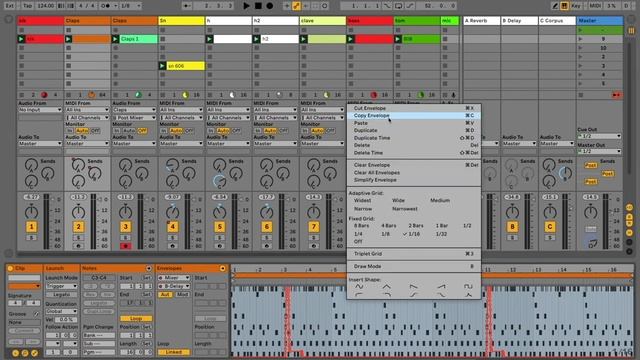Viewport: 640px width, 360px height.
Task: Insert the sawtooth down envelope shape
Action: (x=413, y=286)
